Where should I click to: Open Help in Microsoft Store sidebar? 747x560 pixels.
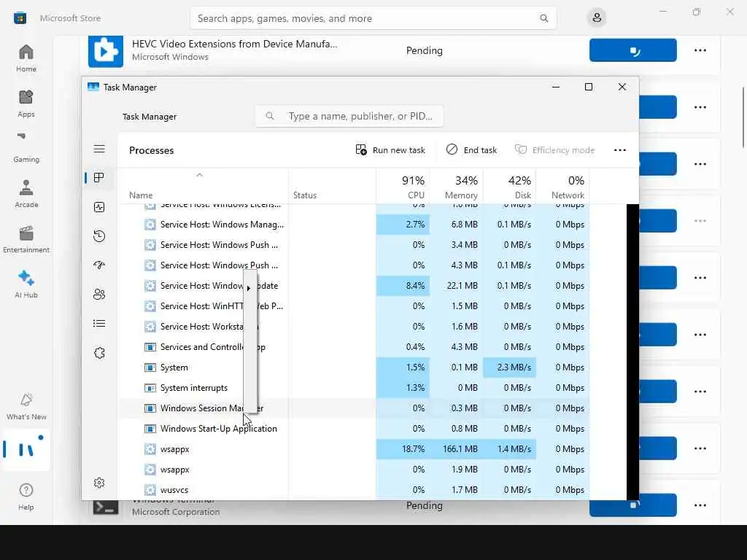pos(26,497)
